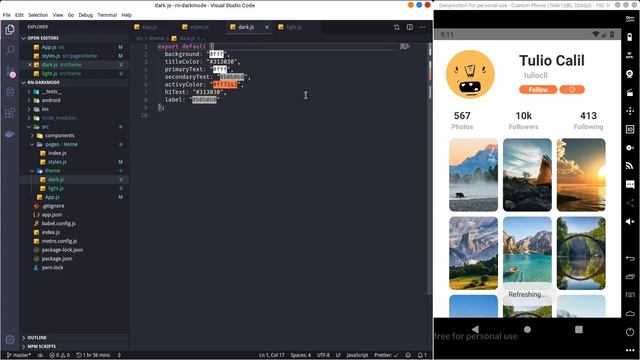
Task: Open the Search view in the activity bar
Action: coord(10,50)
